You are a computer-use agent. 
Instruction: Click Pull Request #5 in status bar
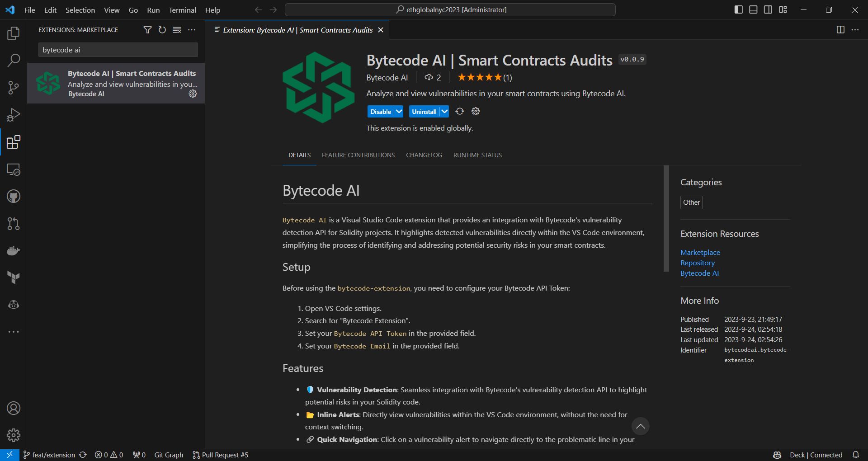point(221,455)
